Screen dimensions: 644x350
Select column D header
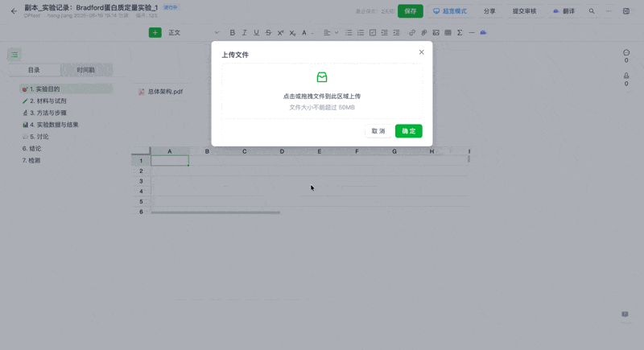282,151
